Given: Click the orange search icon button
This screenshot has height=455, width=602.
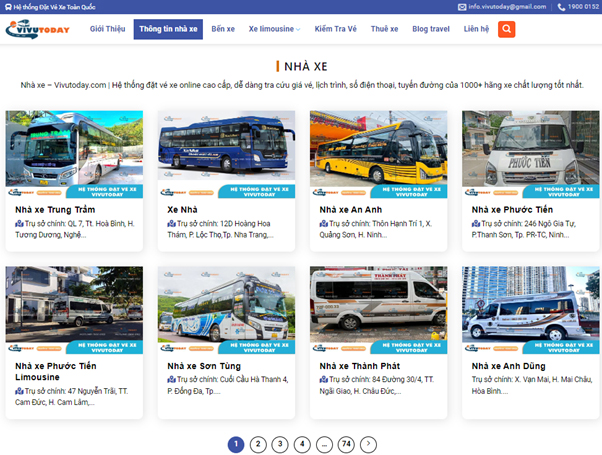Looking at the screenshot, I should pyautogui.click(x=506, y=29).
